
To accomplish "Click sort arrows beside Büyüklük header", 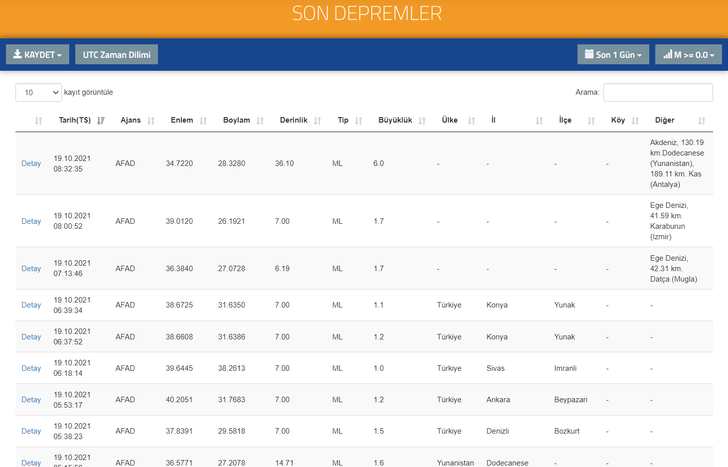I will pos(422,121).
